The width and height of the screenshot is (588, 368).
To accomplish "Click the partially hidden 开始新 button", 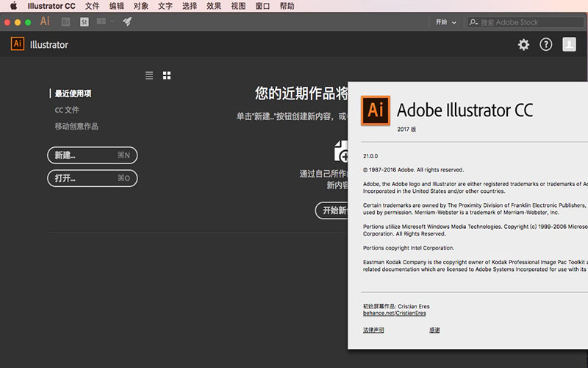I will click(331, 210).
